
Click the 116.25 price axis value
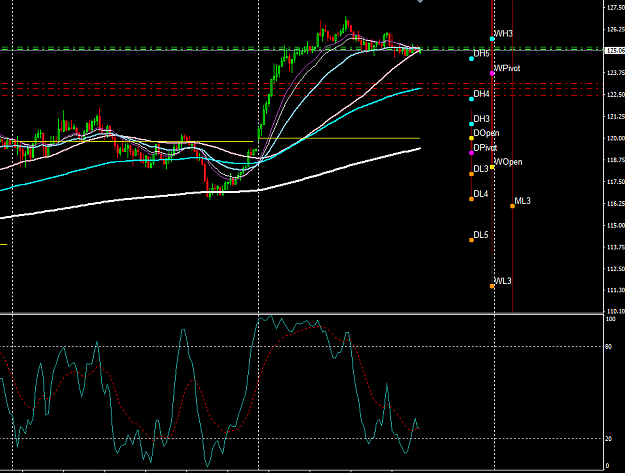616,204
